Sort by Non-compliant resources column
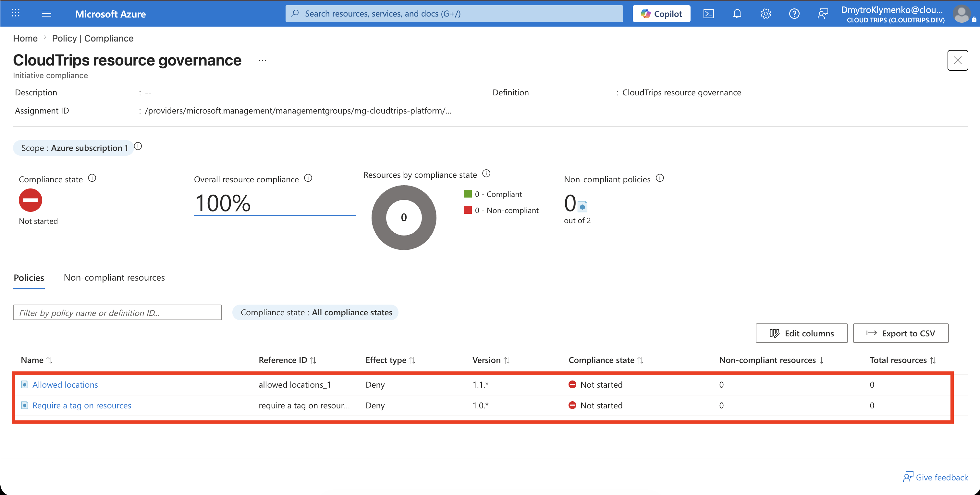Screen dimensions: 980x495 772,360
